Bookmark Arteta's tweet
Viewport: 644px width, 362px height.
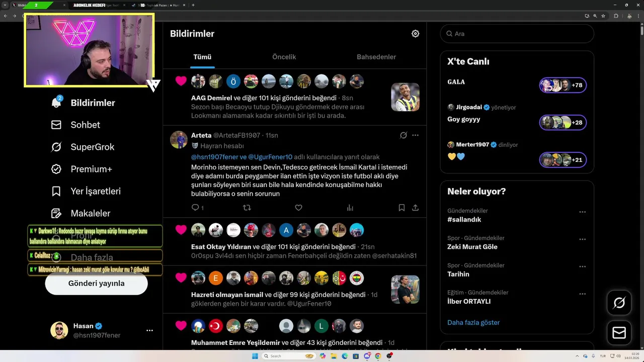[x=401, y=207]
